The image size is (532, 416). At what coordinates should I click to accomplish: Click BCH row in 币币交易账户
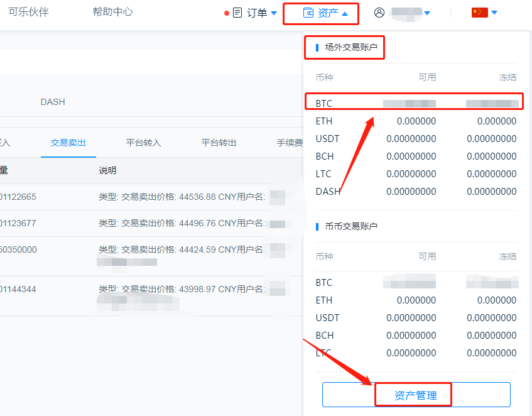point(416,336)
